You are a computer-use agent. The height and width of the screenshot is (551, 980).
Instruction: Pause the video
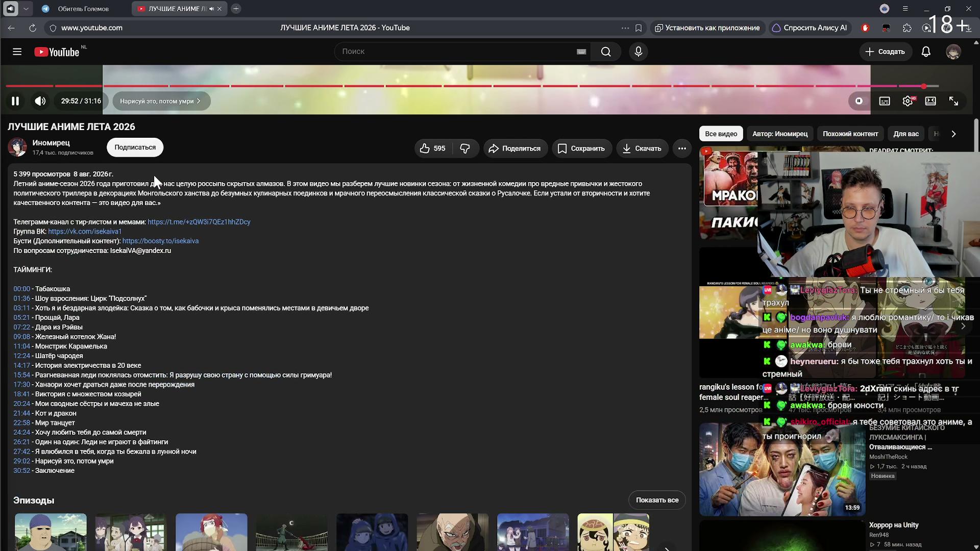pos(15,101)
